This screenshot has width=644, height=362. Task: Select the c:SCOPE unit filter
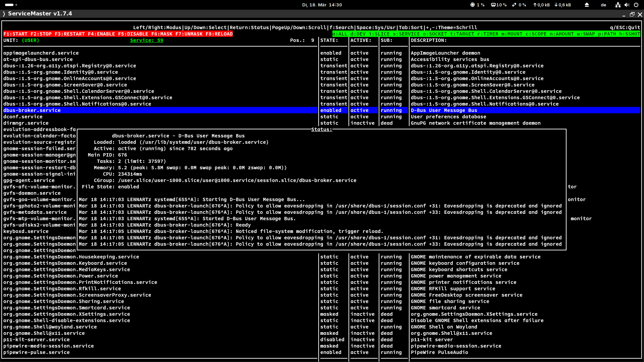click(536, 34)
